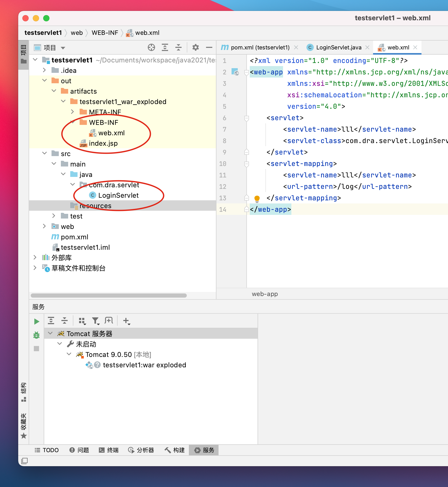Click add service plus icon
Screen dimensions: 448x487
point(126,321)
